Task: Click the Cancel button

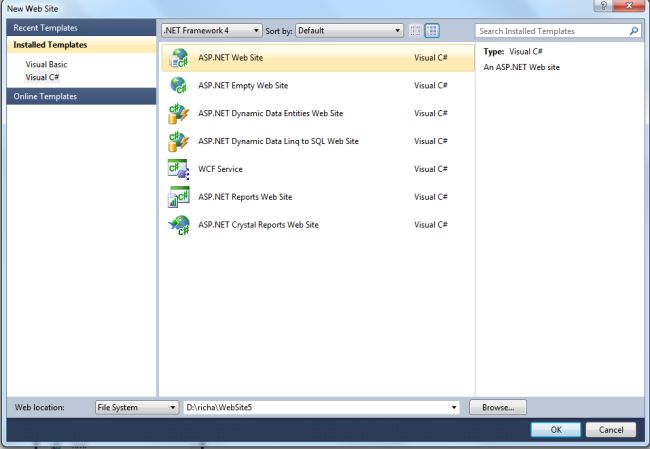Action: click(x=611, y=430)
